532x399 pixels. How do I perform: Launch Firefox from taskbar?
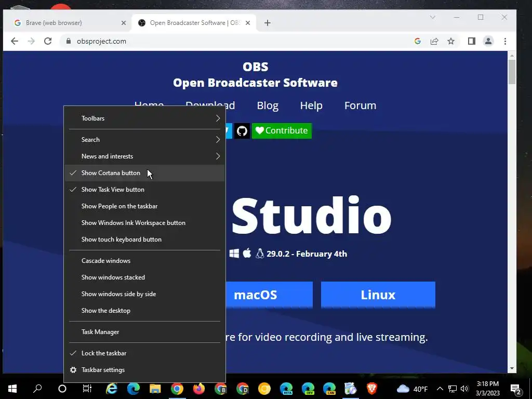coord(199,389)
